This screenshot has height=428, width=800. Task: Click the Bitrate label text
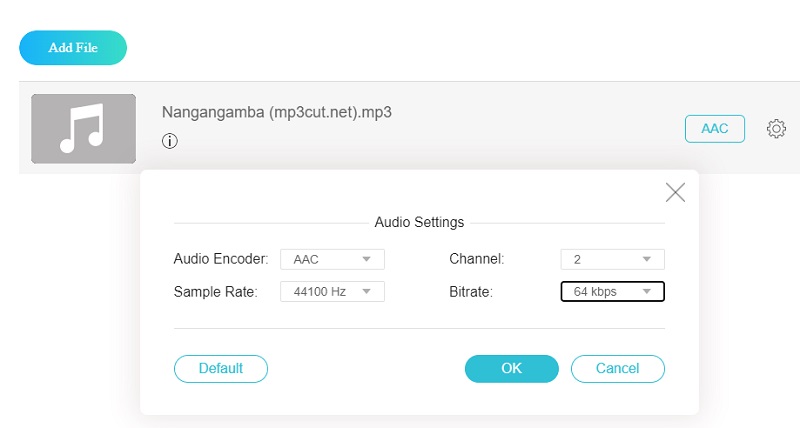coord(473,291)
